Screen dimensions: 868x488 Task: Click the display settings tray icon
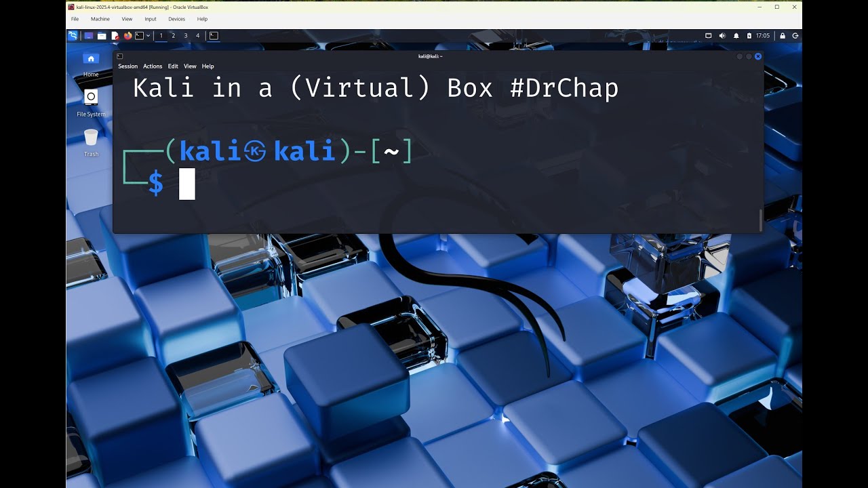709,35
